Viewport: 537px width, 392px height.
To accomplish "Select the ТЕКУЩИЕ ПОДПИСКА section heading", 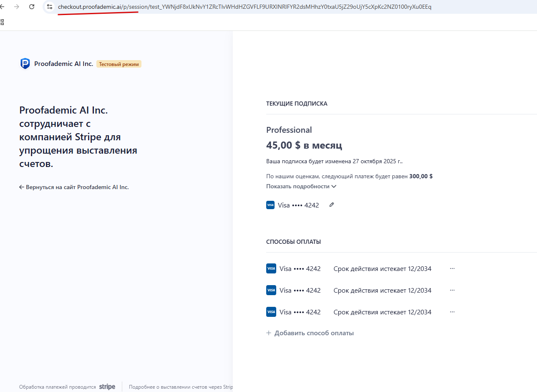I will pos(297,104).
